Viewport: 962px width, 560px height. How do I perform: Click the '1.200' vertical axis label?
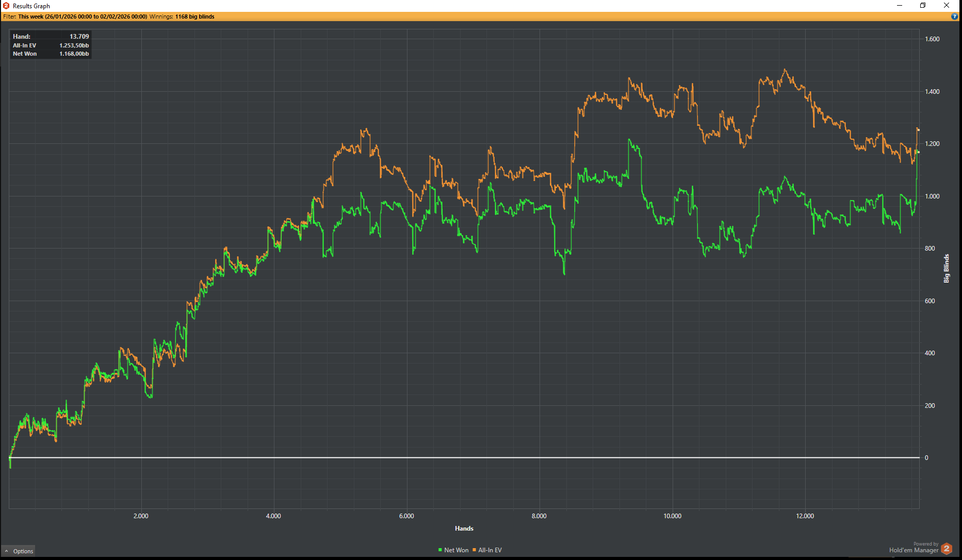(932, 144)
